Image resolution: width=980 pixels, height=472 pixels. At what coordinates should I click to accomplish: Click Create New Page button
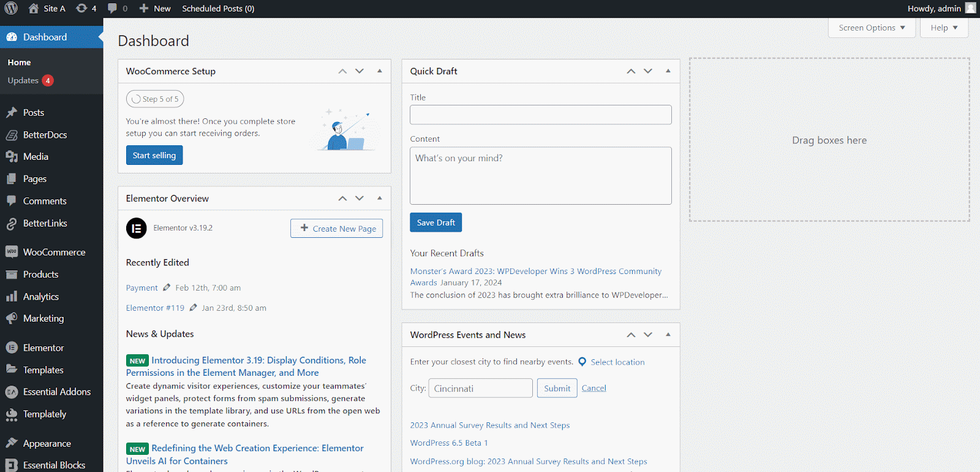point(337,228)
